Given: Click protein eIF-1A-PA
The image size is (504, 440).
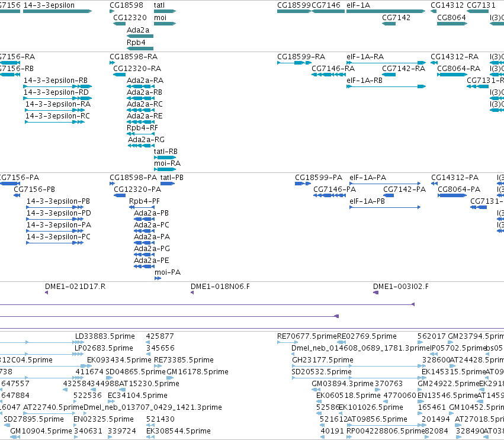Looking at the screenshot, I should 368,178.
